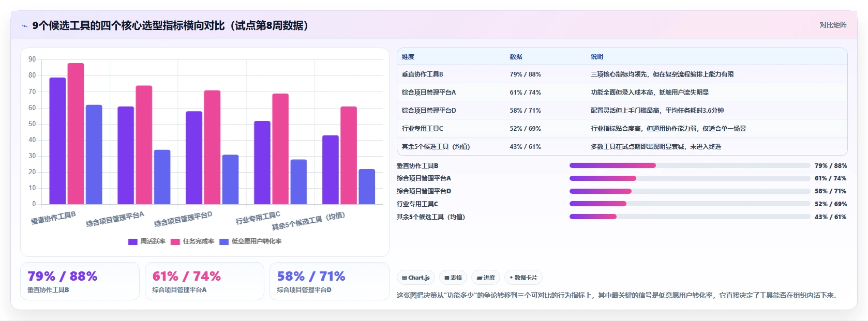Click the icon on the Chart.js chip
The image size is (868, 321).
coord(405,278)
